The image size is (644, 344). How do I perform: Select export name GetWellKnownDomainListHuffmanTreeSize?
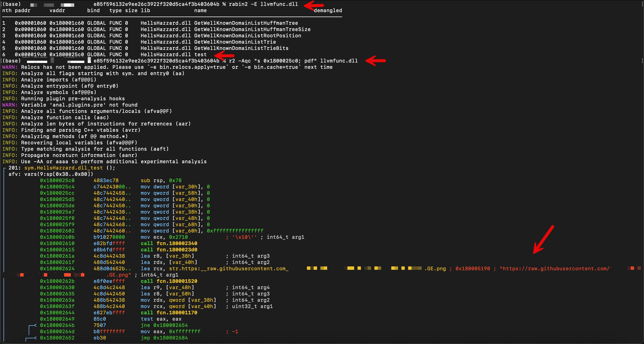[x=252, y=29]
